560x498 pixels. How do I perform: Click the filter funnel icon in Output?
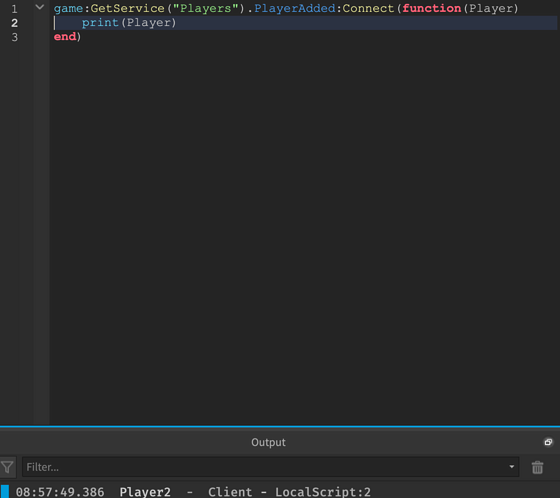tap(8, 467)
